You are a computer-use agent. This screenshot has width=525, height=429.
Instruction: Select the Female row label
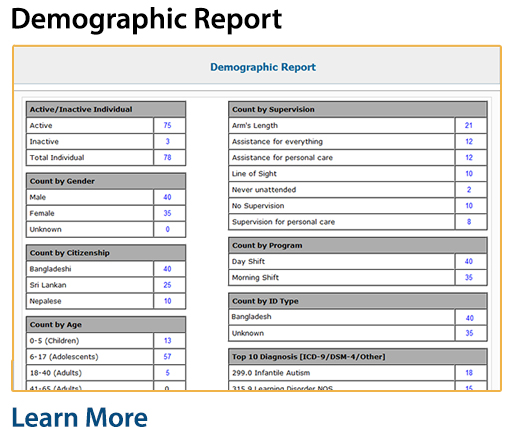42,213
